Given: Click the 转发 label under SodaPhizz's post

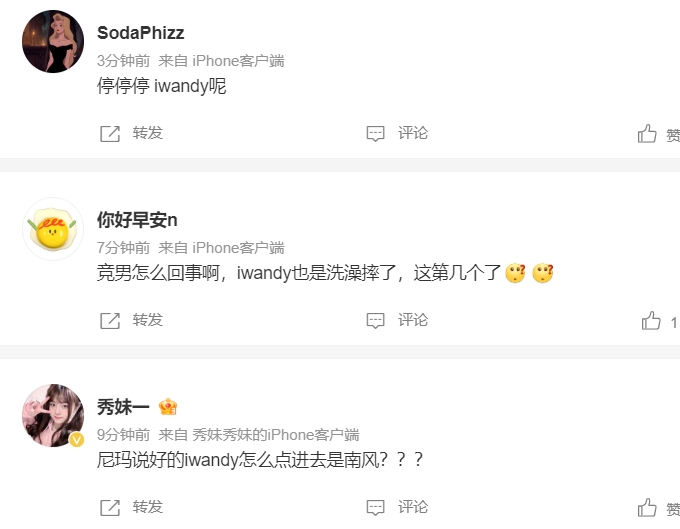Looking at the screenshot, I should pos(148,133).
